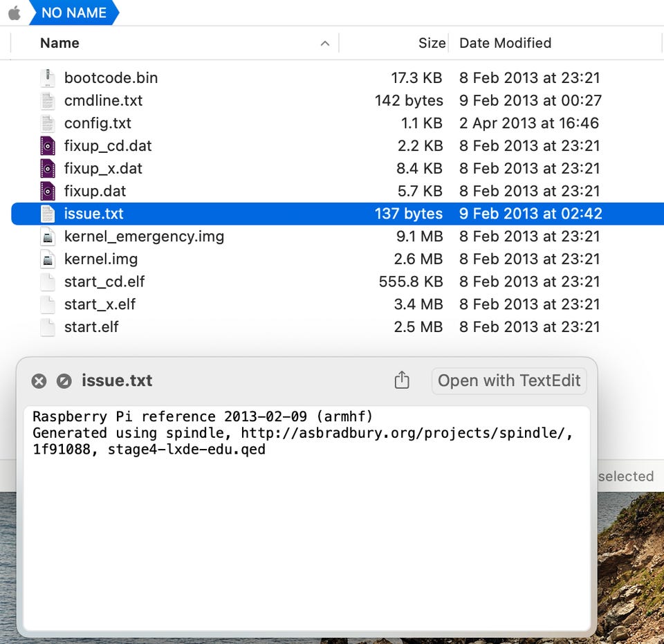Click the 9 Feb 2013 at 00:27 date

(x=531, y=101)
